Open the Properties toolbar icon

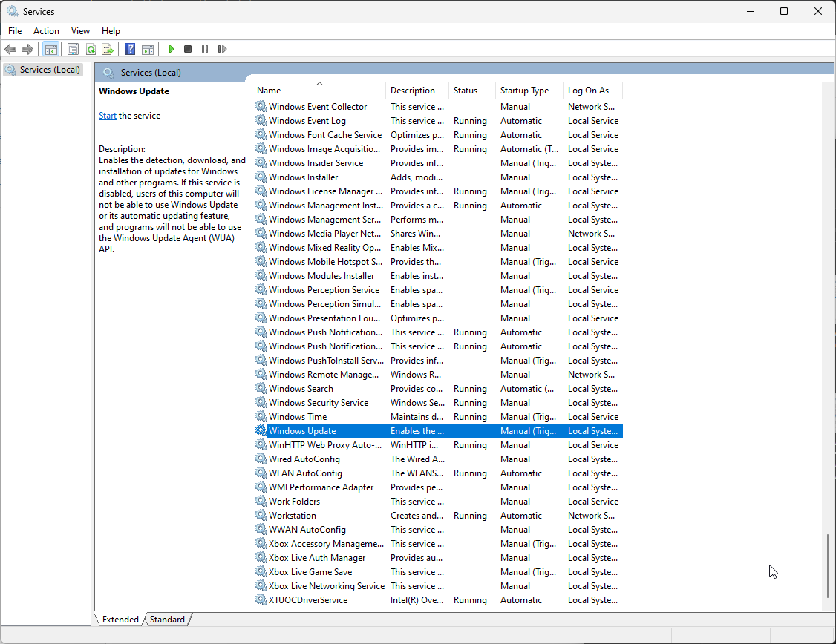[x=73, y=49]
